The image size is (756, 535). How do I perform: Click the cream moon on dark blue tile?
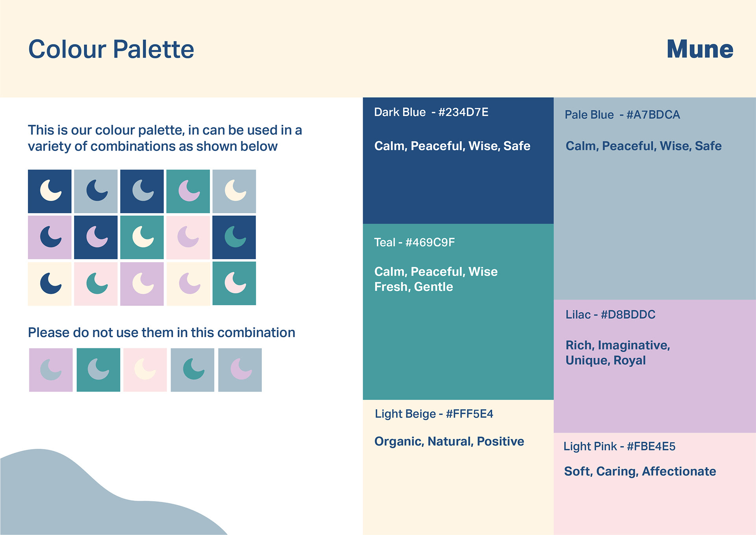coord(50,191)
